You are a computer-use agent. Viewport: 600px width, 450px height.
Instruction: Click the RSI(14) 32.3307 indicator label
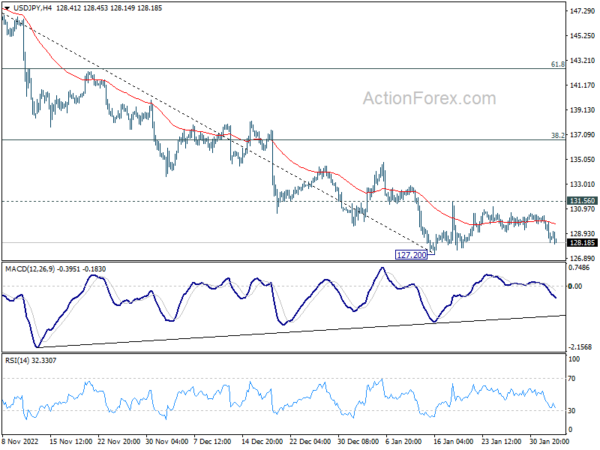[31, 360]
